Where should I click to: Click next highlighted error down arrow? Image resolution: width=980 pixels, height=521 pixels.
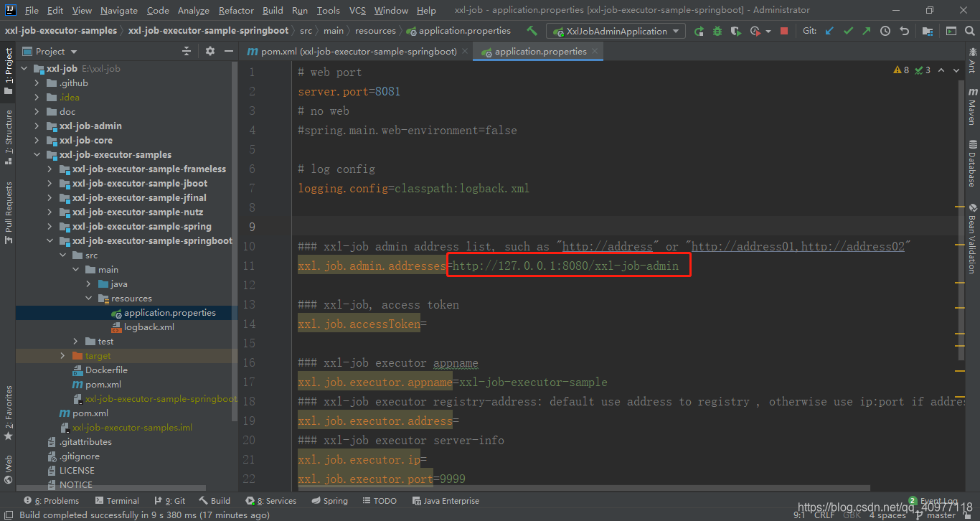(x=956, y=70)
